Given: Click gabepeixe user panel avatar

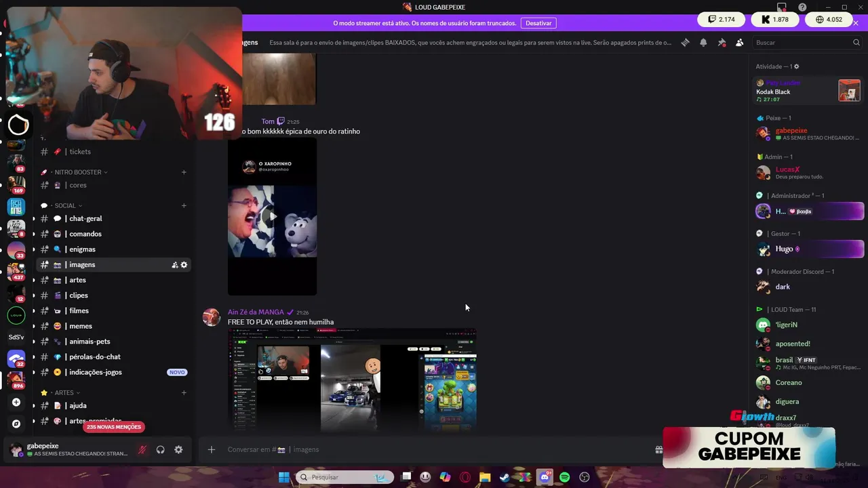Looking at the screenshot, I should (16, 450).
